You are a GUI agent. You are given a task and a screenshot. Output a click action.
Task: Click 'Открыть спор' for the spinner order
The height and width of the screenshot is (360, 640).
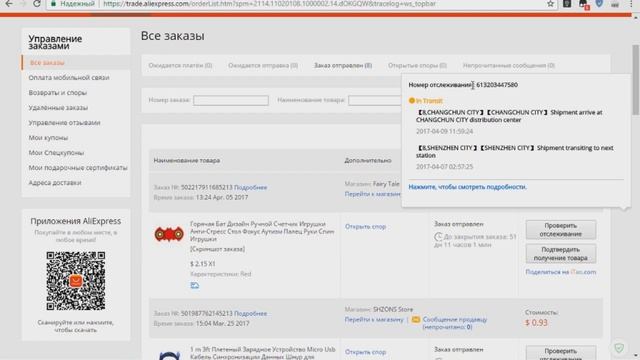tap(365, 227)
